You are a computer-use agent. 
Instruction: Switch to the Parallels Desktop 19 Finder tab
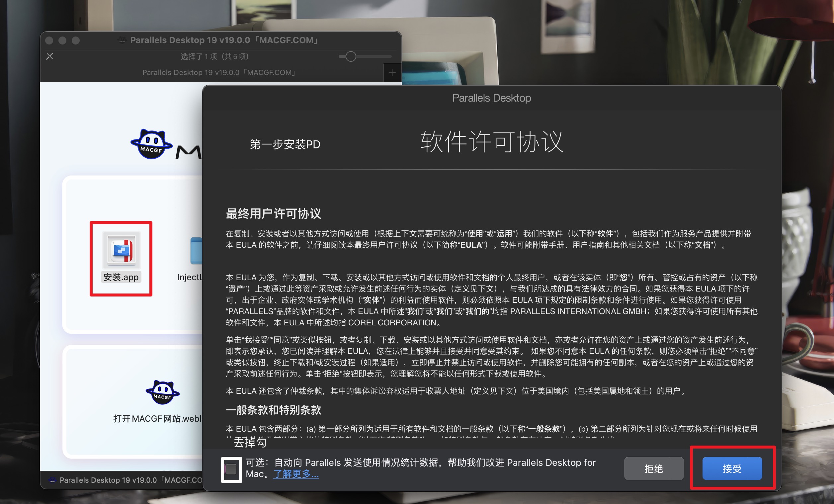click(219, 72)
